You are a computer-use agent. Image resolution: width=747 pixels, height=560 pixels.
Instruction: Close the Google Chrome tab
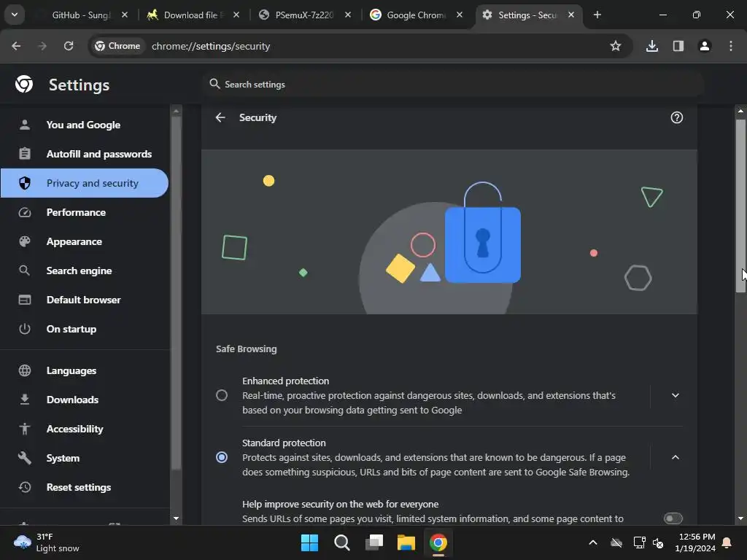pyautogui.click(x=460, y=15)
